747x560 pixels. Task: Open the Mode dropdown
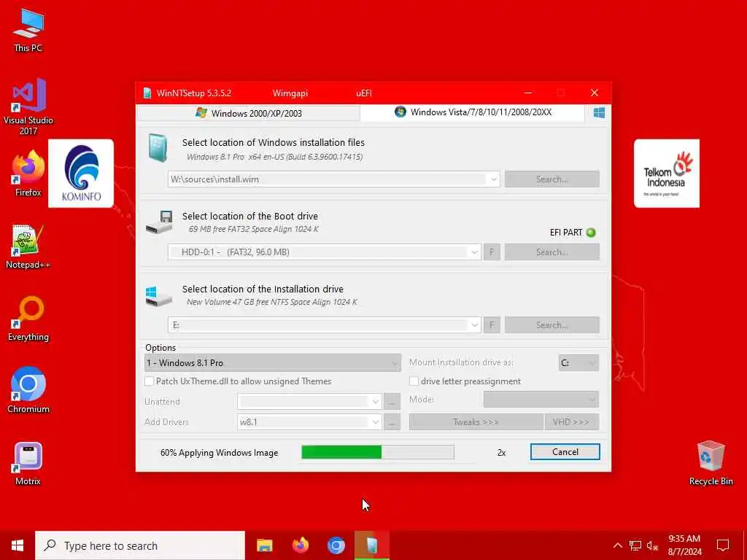tap(541, 400)
